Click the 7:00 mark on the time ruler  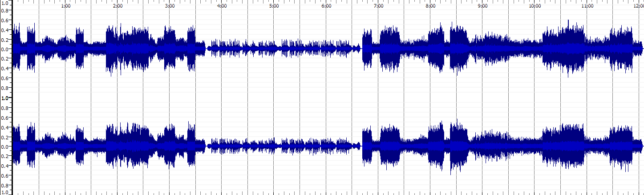(378, 6)
